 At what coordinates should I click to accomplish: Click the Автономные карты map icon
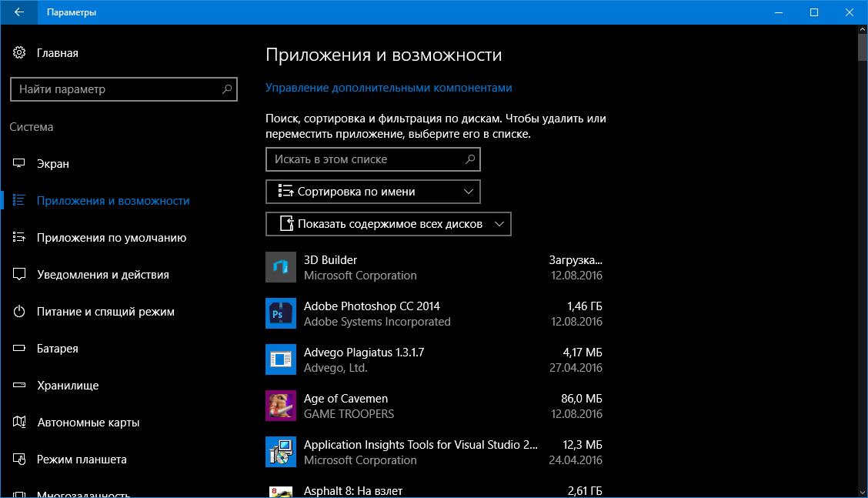[x=19, y=422]
